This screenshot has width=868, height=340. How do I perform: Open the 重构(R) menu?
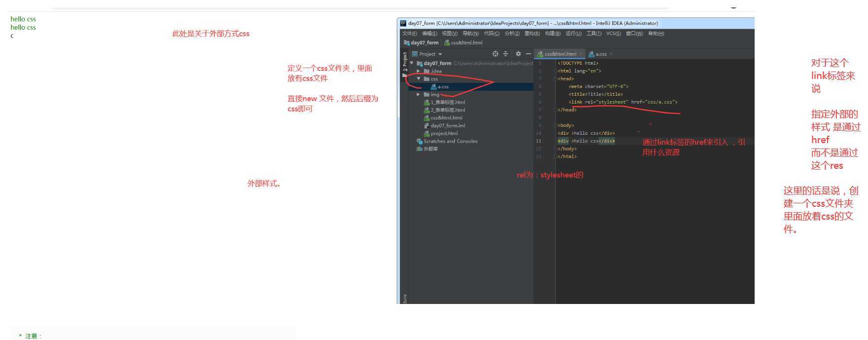point(532,34)
